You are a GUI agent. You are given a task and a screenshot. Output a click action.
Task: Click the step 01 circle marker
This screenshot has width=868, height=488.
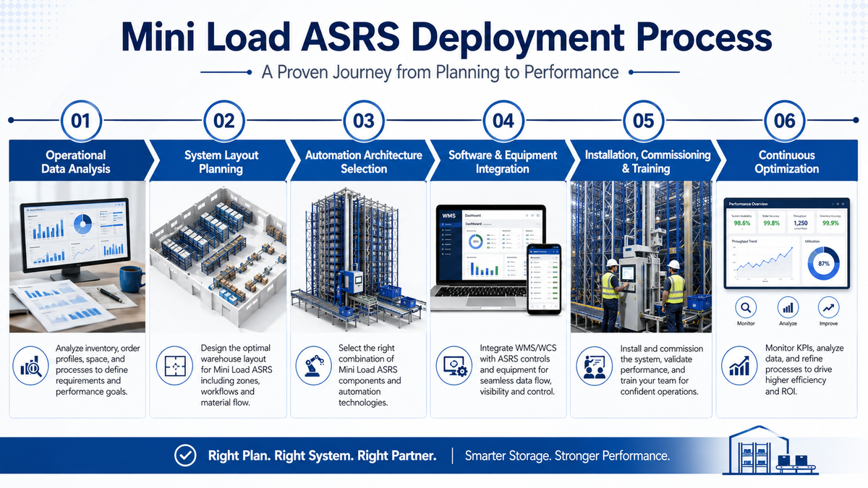click(80, 120)
